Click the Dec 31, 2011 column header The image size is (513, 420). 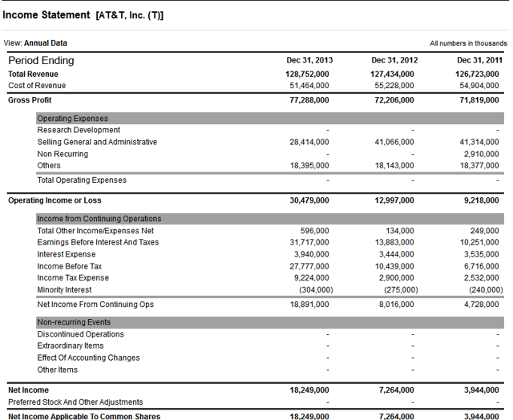(x=479, y=60)
